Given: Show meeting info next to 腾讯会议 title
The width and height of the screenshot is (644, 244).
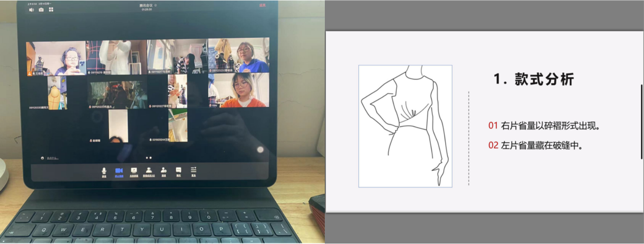Looking at the screenshot, I should point(156,6).
